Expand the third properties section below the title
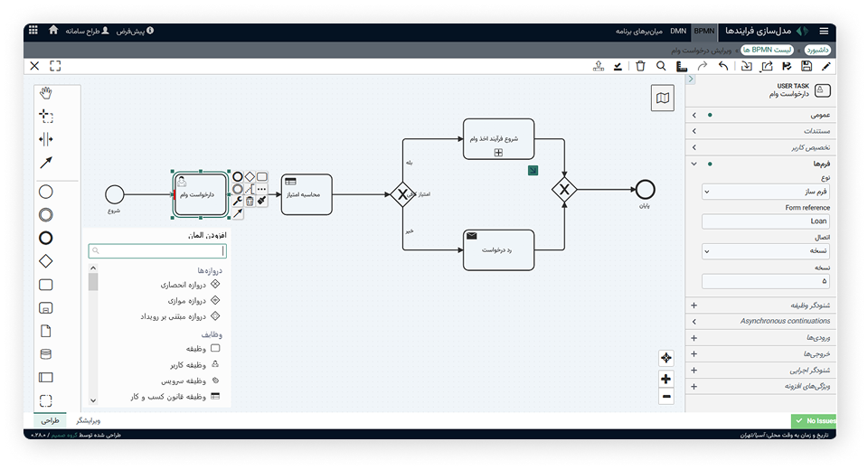 pyautogui.click(x=761, y=147)
